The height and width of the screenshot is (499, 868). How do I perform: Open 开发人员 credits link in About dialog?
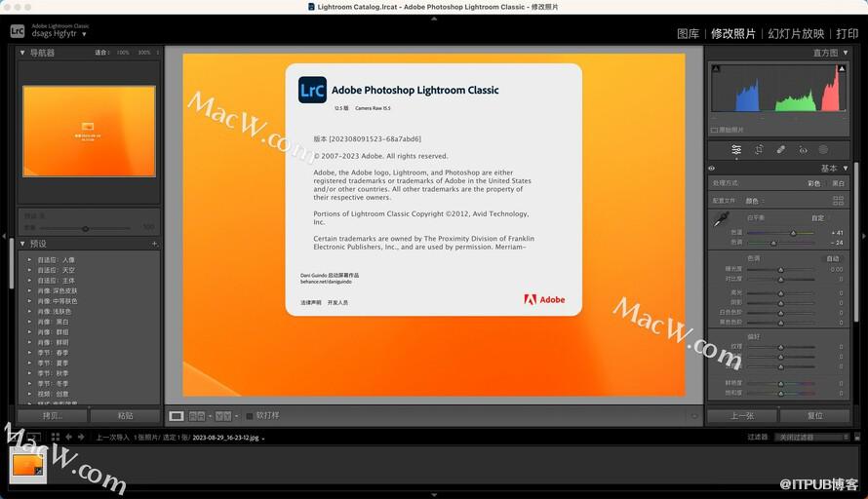coord(337,302)
